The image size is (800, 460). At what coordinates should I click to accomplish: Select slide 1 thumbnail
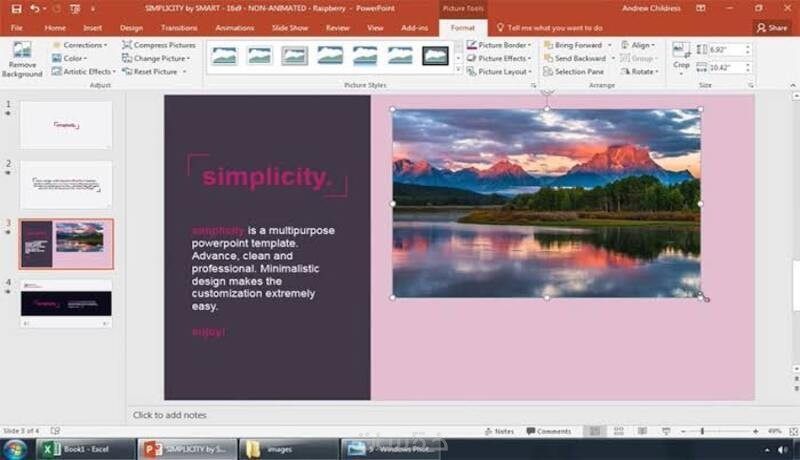pos(66,125)
